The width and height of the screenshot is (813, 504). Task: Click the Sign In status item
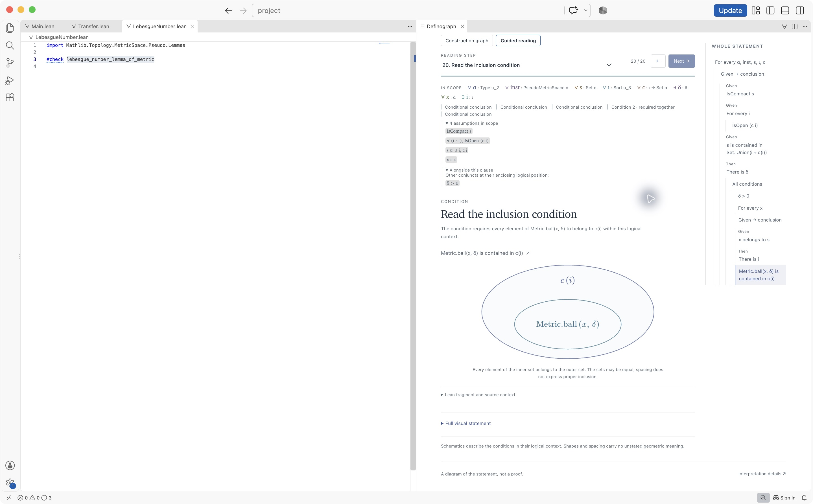(x=784, y=498)
